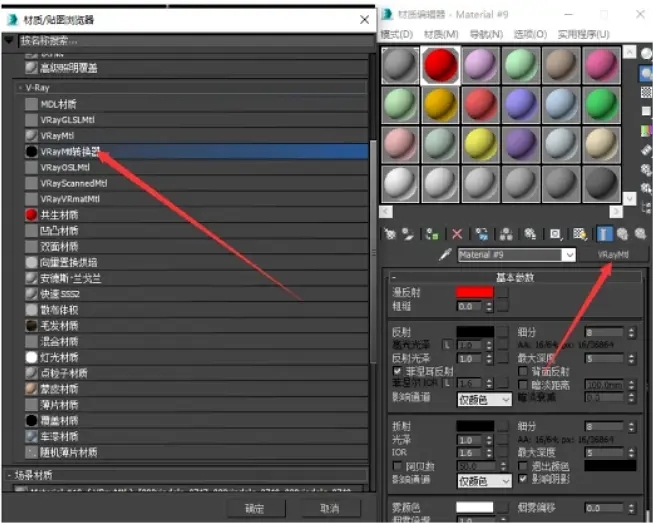Open the 实用程序(U) menu

point(583,34)
